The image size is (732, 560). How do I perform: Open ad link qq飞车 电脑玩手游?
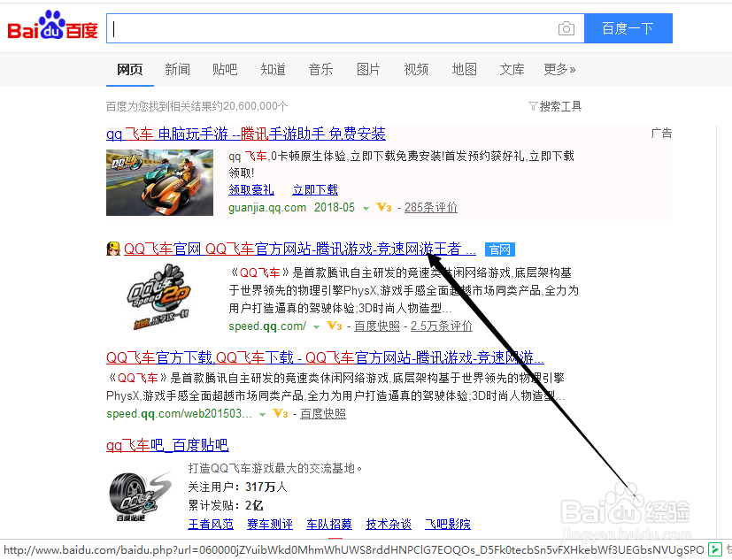point(246,134)
